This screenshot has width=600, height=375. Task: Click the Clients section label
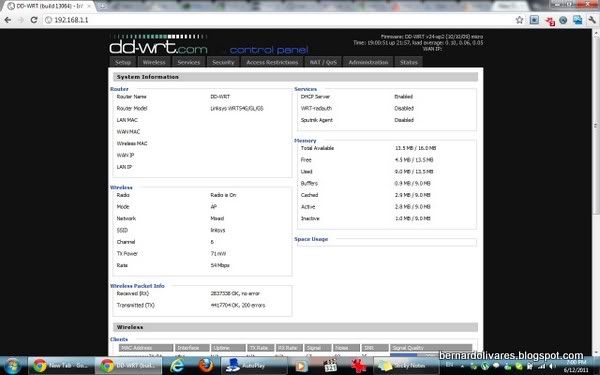click(x=119, y=339)
